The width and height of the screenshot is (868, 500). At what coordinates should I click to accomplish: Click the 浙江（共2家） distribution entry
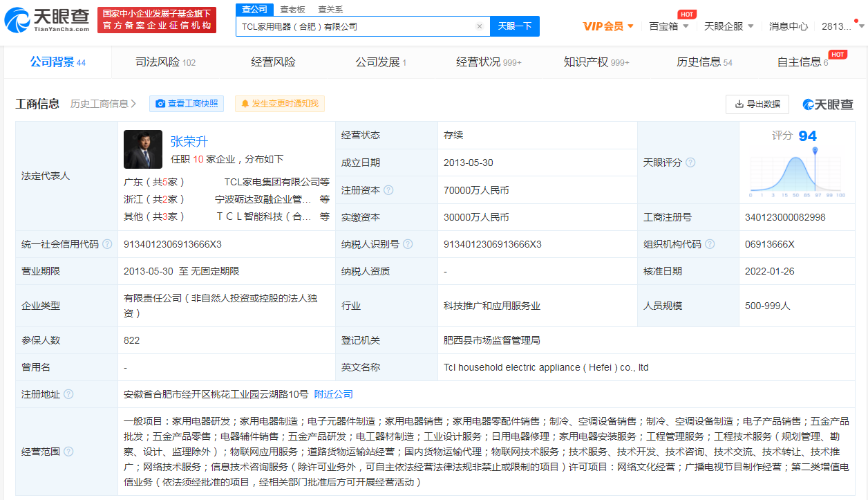click(x=154, y=199)
